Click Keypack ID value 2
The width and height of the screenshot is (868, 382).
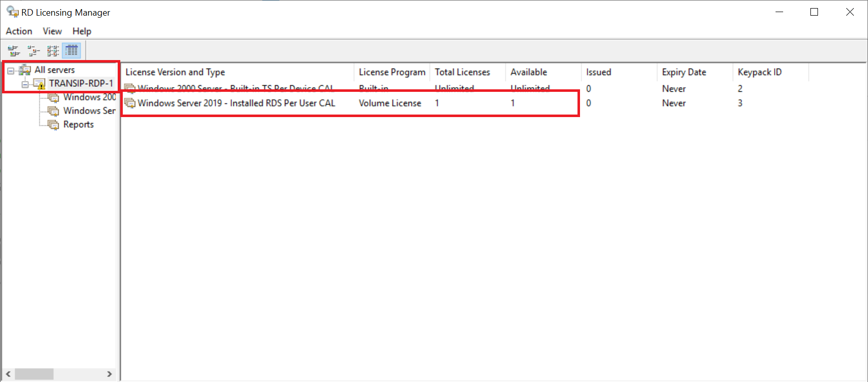740,89
